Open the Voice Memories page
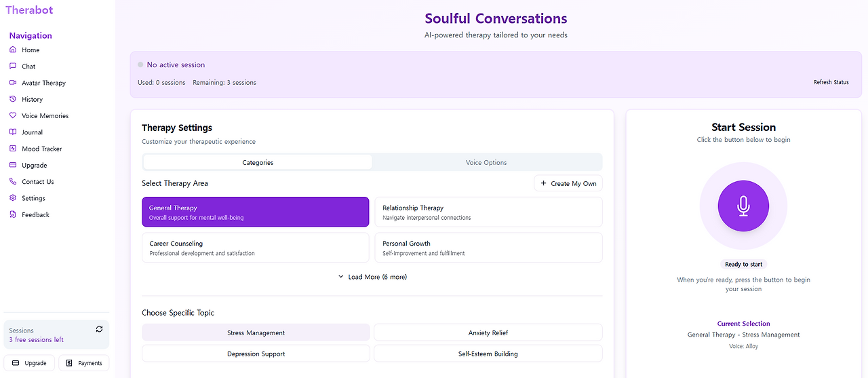Image resolution: width=868 pixels, height=378 pixels. click(45, 116)
